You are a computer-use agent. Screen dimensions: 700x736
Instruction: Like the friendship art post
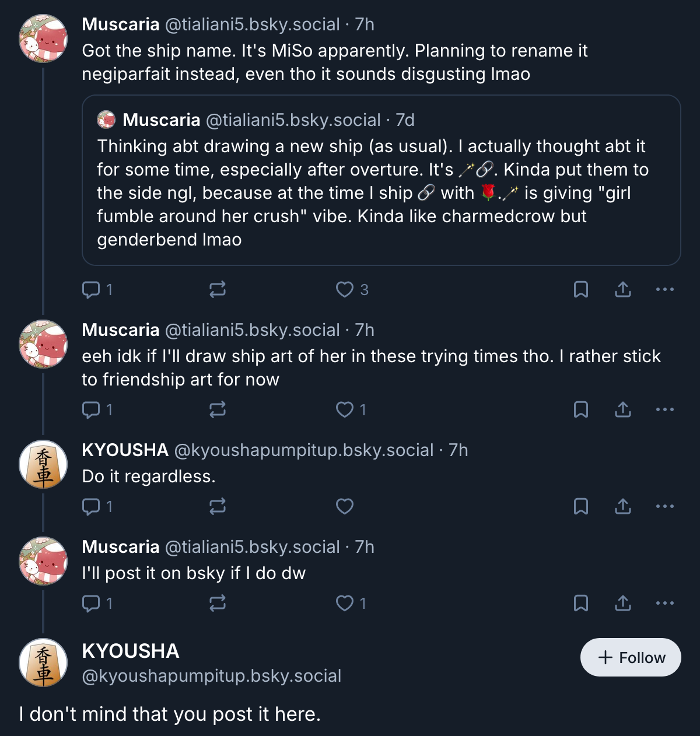345,409
